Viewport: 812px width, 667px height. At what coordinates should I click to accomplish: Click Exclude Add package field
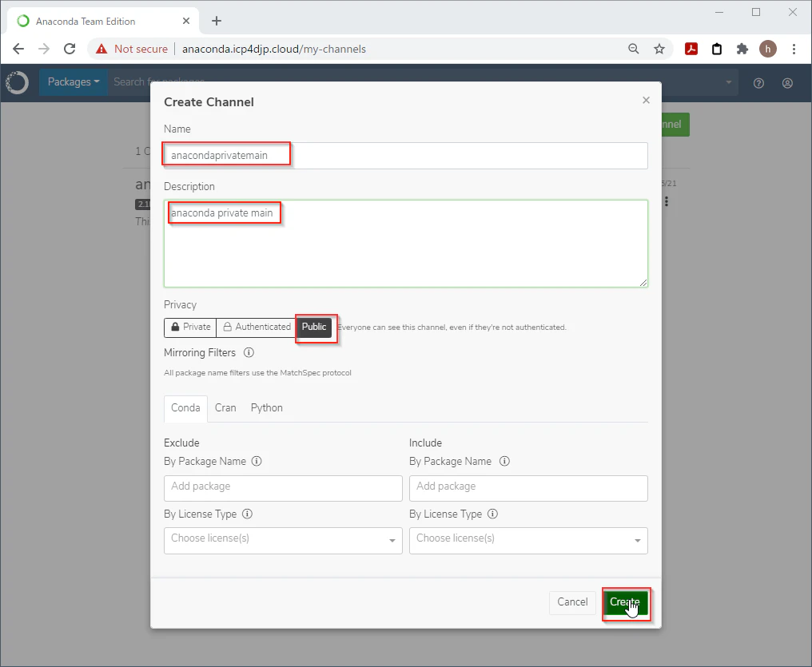[283, 488]
